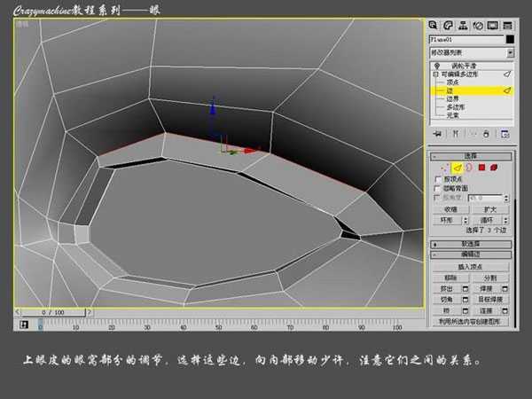The image size is (532, 399).
Task: Open the 连接 settings box icon
Action: coord(505,310)
